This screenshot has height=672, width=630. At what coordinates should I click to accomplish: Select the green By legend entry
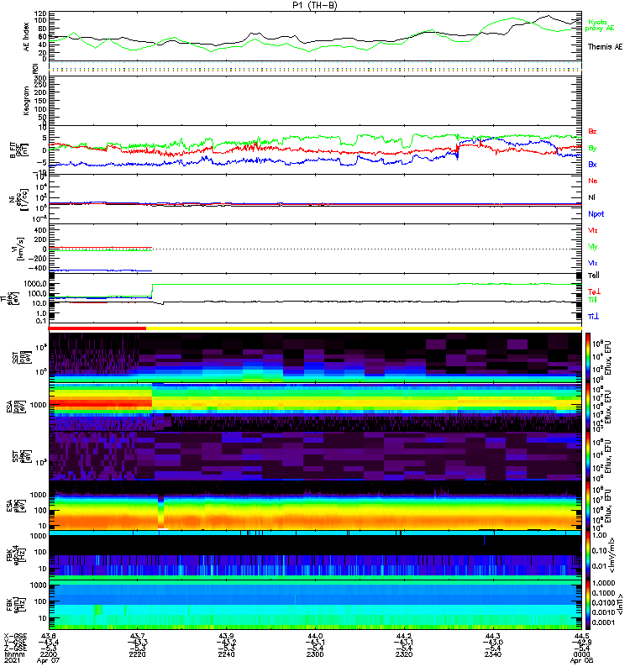point(592,149)
